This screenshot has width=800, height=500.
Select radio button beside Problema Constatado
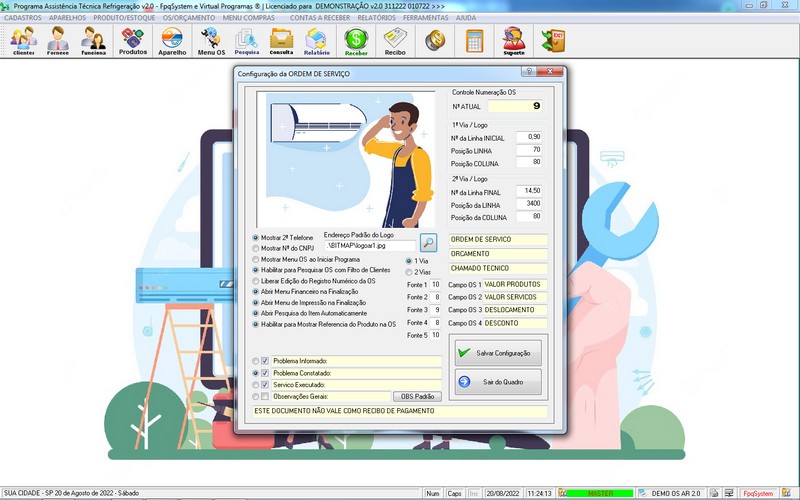point(256,373)
